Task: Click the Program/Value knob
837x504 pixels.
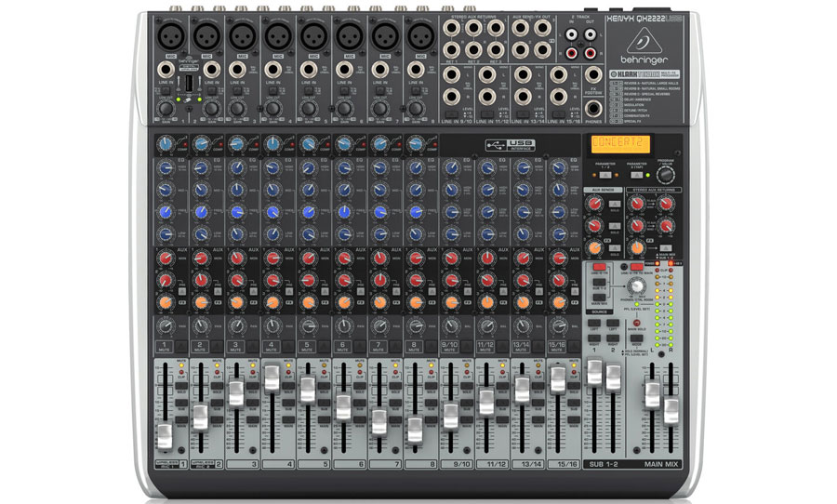Action: [x=665, y=175]
